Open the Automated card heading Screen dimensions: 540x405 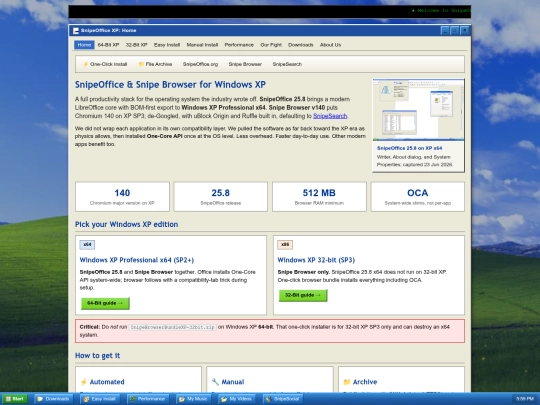click(107, 382)
